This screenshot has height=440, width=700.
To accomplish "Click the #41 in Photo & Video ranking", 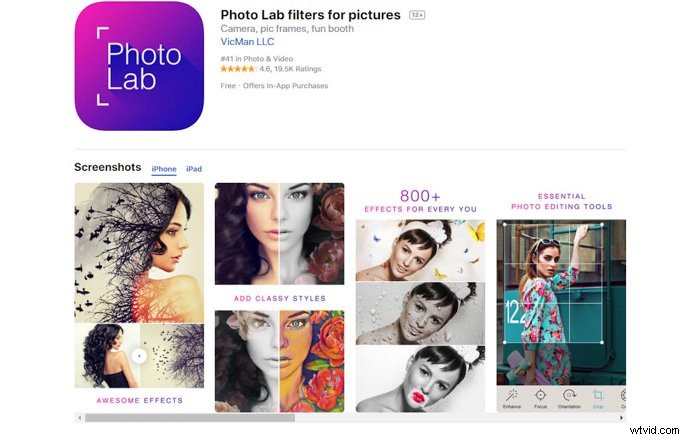I will tap(257, 58).
